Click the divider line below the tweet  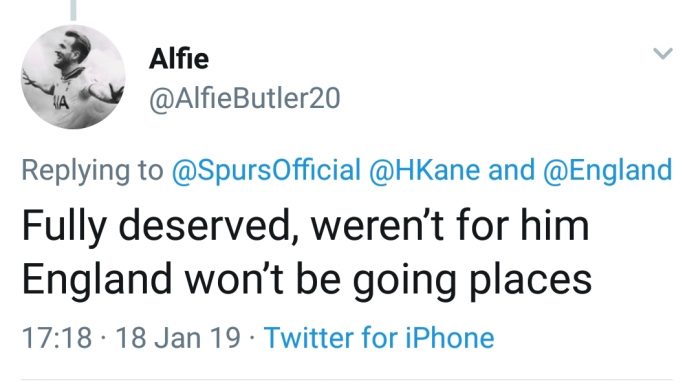pyautogui.click(x=346, y=380)
